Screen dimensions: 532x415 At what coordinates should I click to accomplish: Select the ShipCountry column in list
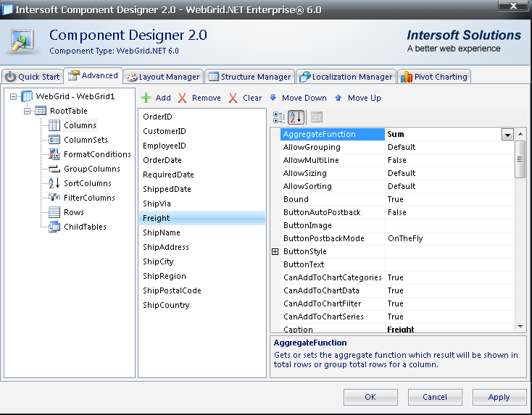[x=202, y=305]
